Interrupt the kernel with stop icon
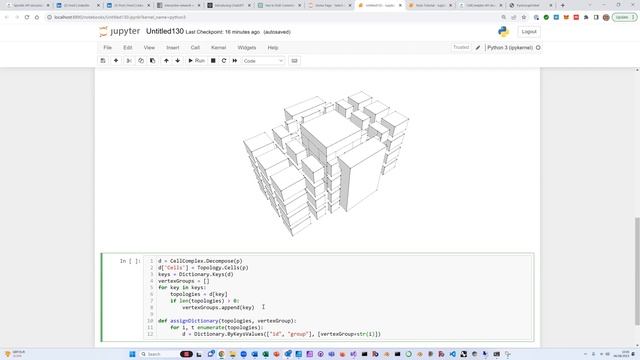Viewport: 640px width, 360px height. pyautogui.click(x=213, y=61)
